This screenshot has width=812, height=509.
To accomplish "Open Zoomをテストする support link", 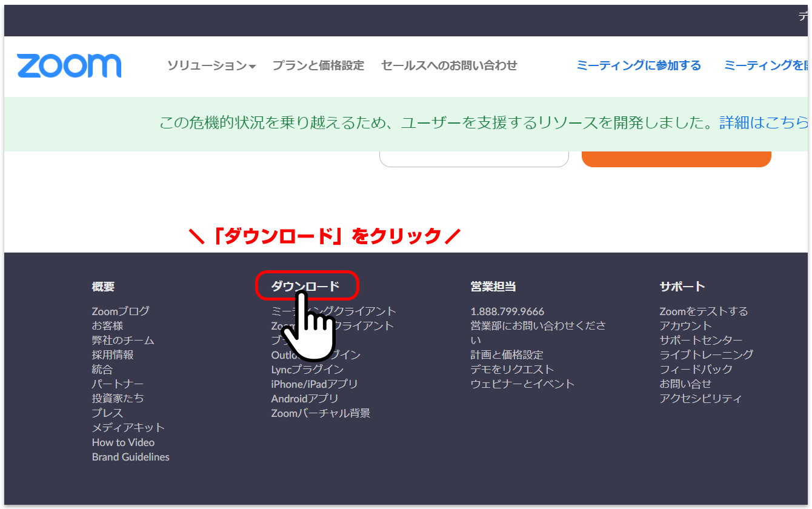I will tap(704, 311).
